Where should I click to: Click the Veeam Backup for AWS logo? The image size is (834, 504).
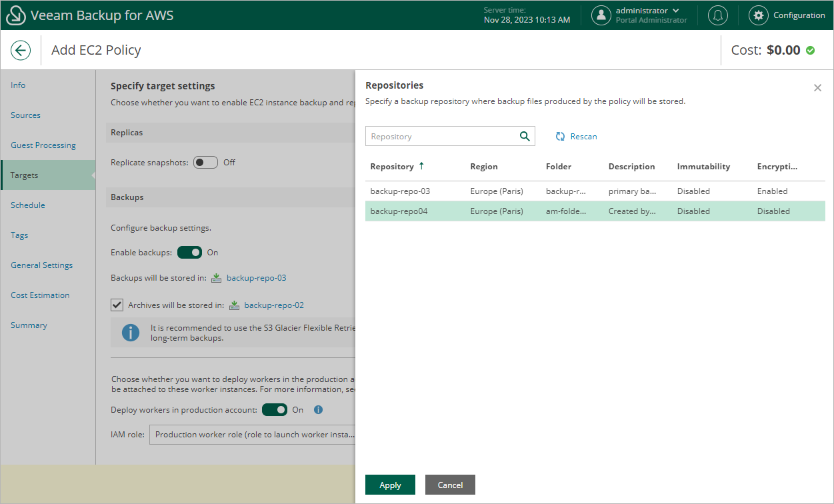[16, 15]
